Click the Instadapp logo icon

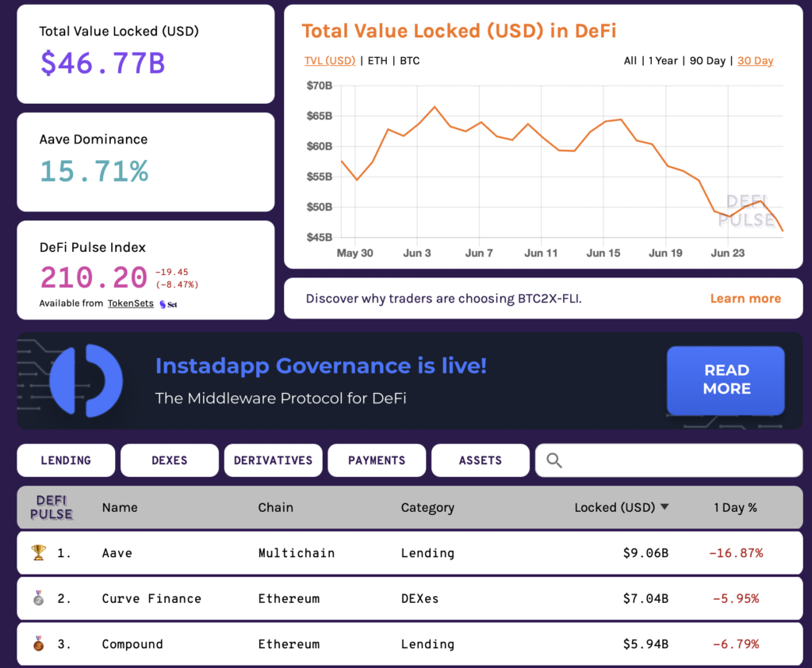pos(86,380)
